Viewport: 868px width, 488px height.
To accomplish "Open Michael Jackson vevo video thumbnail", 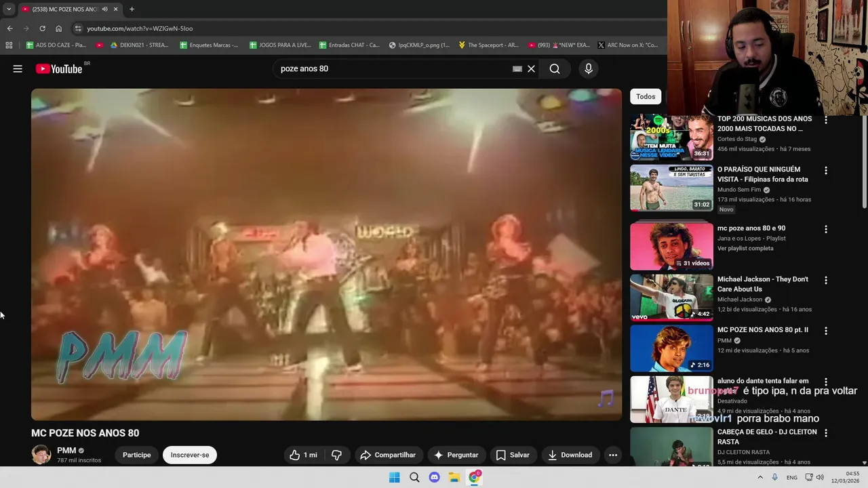I will click(671, 297).
